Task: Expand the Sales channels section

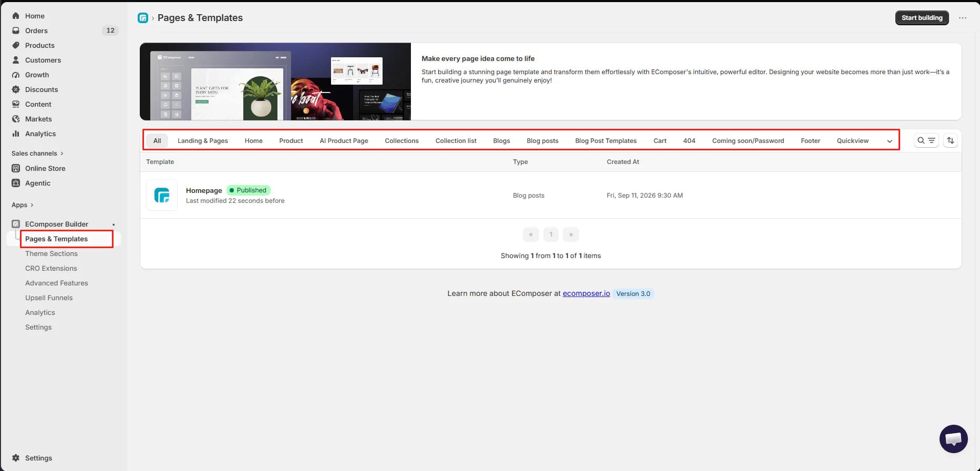Action: click(x=37, y=153)
